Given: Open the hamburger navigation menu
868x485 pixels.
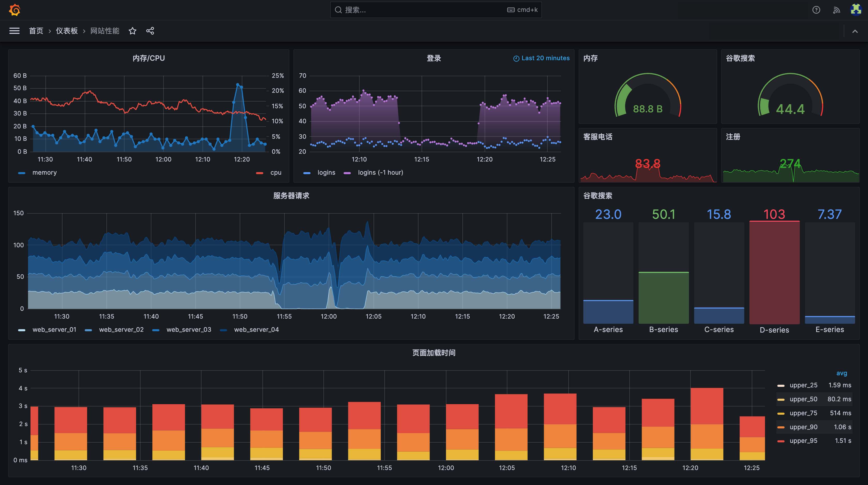Looking at the screenshot, I should click(x=14, y=31).
